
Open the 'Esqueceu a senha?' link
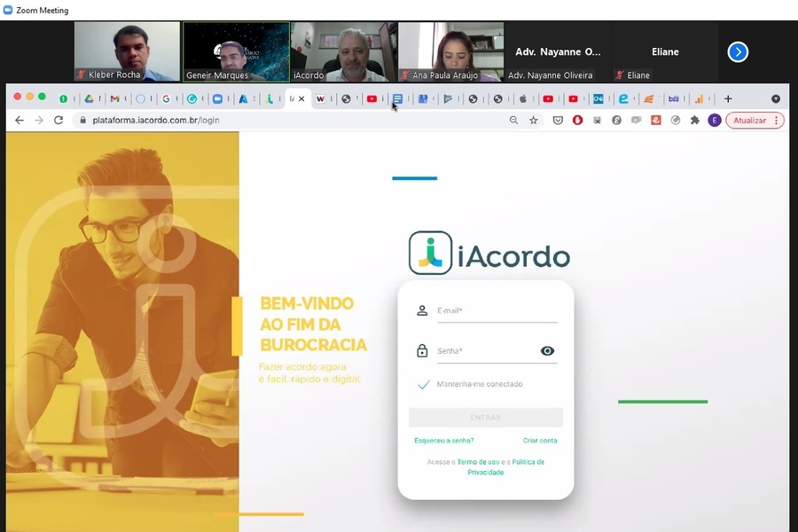pos(443,441)
